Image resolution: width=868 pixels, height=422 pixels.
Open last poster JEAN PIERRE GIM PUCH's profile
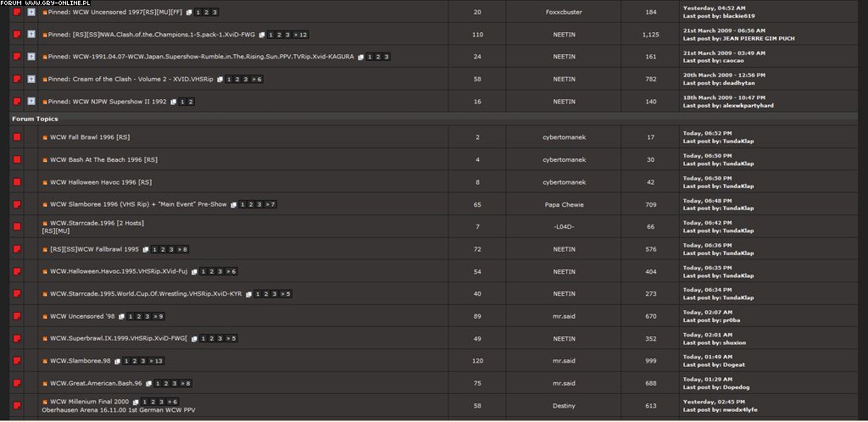759,39
